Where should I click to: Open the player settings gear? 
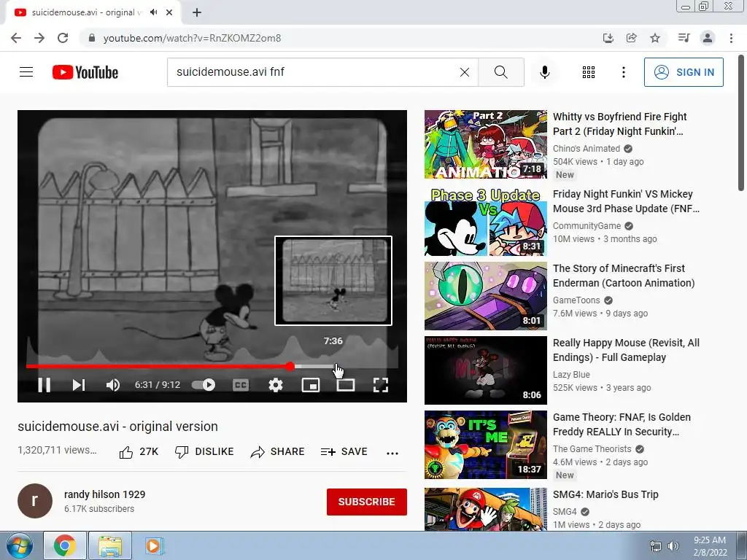275,385
